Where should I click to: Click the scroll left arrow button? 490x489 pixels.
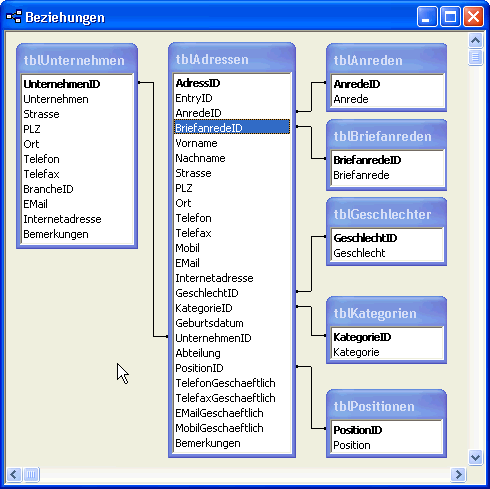(14, 474)
